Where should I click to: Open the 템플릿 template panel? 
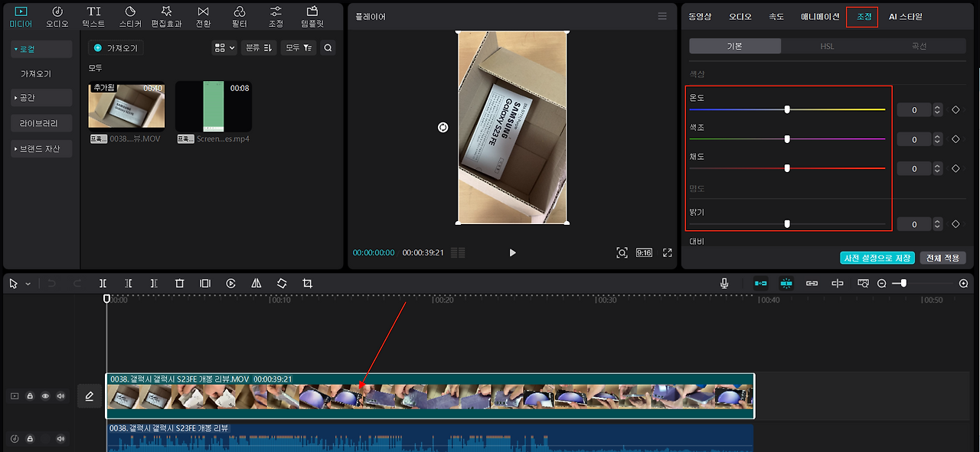click(x=312, y=17)
